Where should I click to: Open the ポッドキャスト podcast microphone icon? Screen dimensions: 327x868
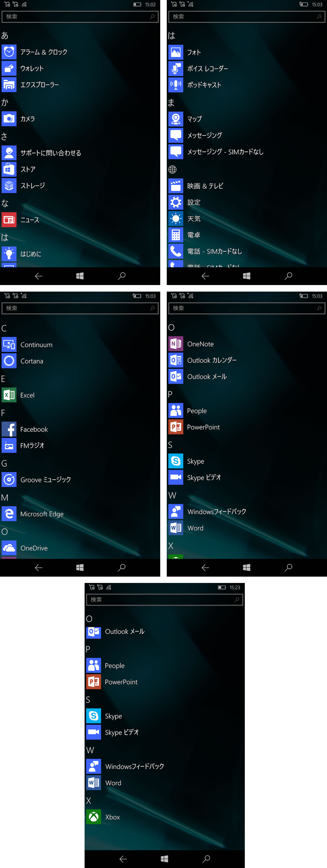click(176, 85)
